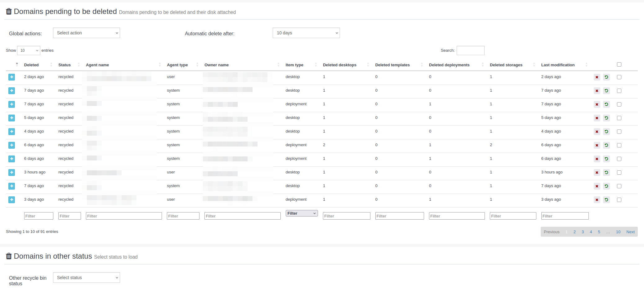
Task: Expand details of the 2 days ago row
Action: pyautogui.click(x=11, y=77)
